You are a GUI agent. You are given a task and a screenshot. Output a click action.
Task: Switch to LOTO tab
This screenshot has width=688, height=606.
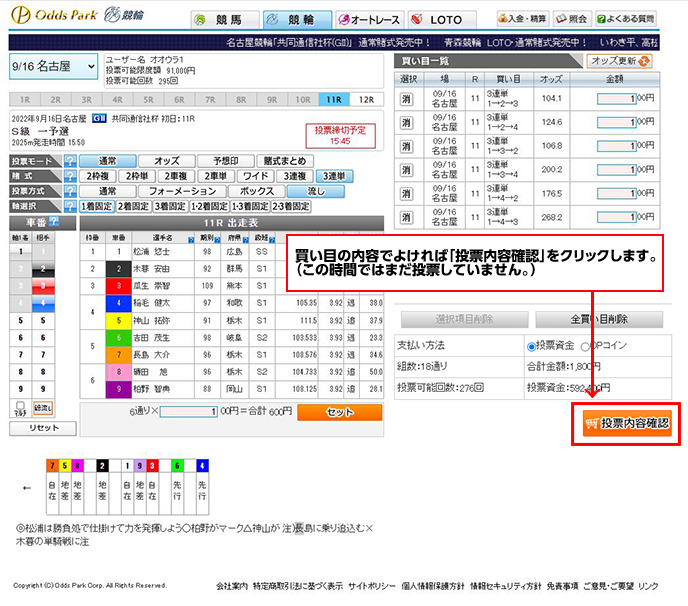tap(442, 20)
